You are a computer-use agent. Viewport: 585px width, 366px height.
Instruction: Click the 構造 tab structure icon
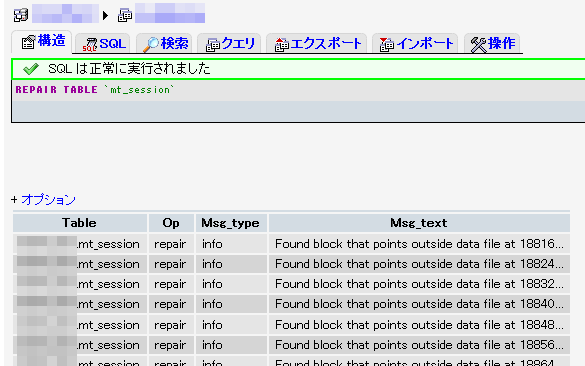coord(29,42)
